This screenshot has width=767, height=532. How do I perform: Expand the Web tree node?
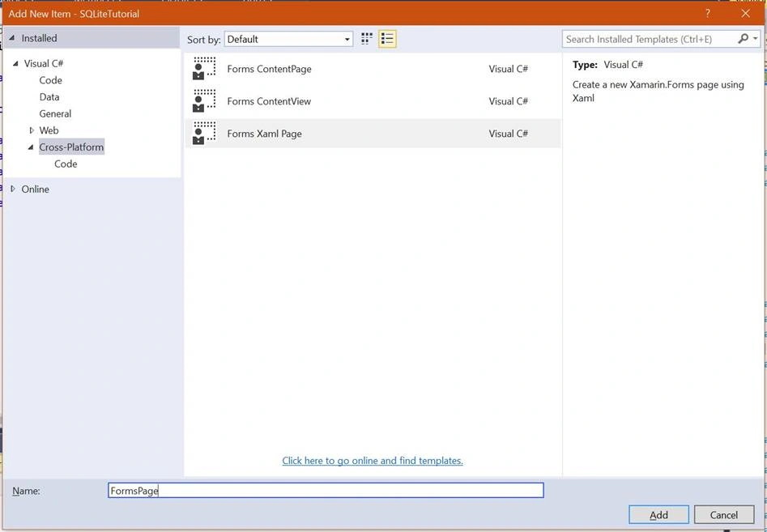pyautogui.click(x=32, y=130)
